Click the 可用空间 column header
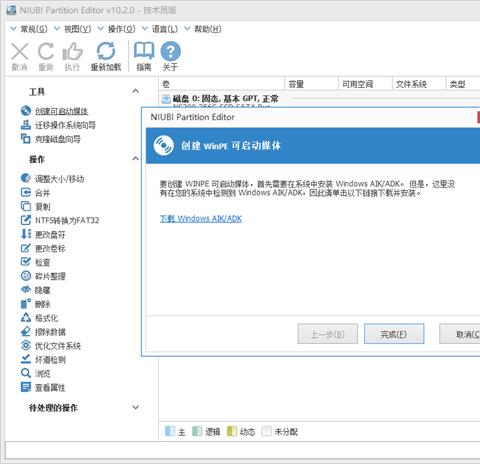Viewport: 480px width, 464px height. point(365,84)
